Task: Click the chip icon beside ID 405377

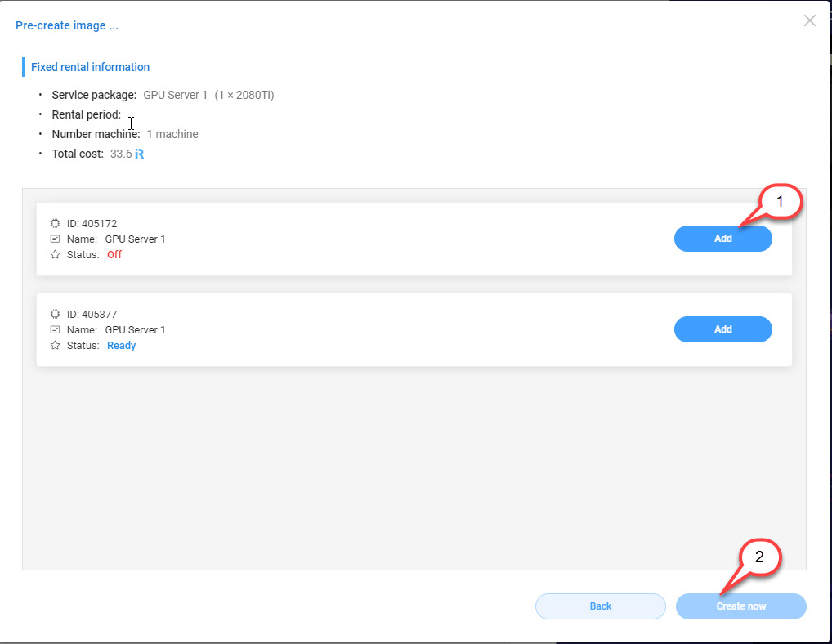Action: click(x=56, y=314)
